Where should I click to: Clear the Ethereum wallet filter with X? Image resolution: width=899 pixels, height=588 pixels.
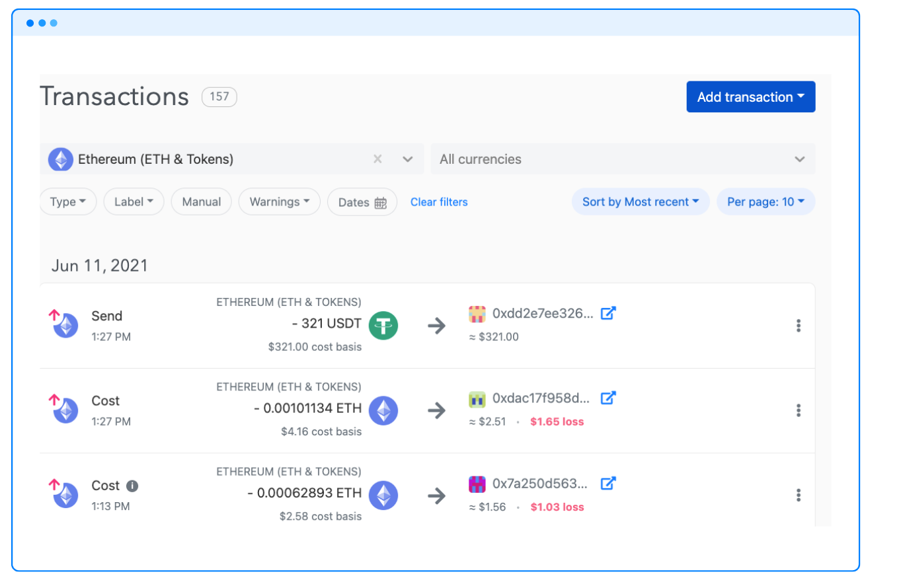[x=377, y=159]
